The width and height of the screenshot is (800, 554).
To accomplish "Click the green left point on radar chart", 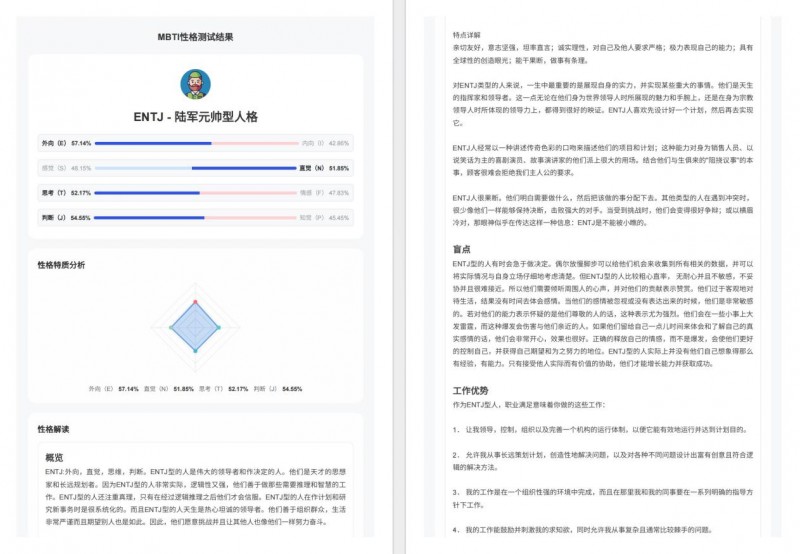I will [x=170, y=327].
